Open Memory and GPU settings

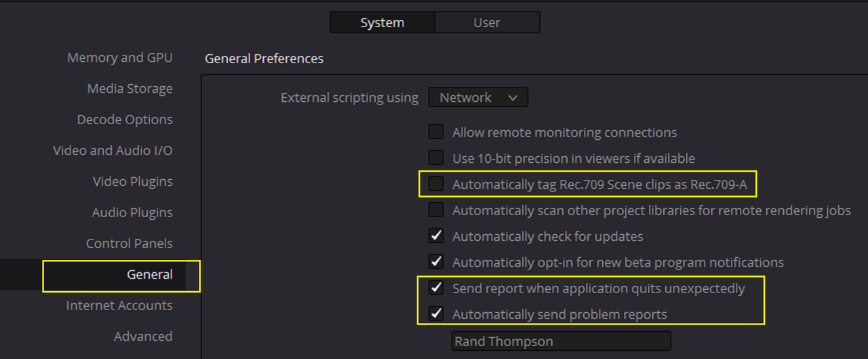pyautogui.click(x=119, y=58)
